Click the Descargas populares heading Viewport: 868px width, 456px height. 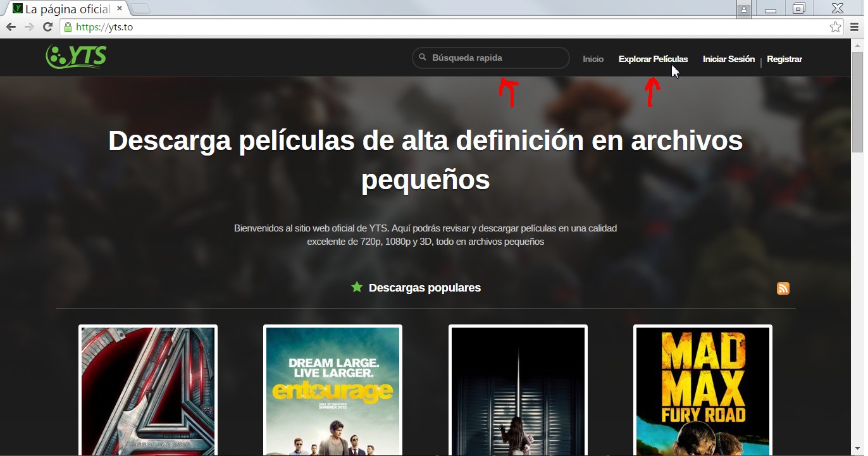425,288
